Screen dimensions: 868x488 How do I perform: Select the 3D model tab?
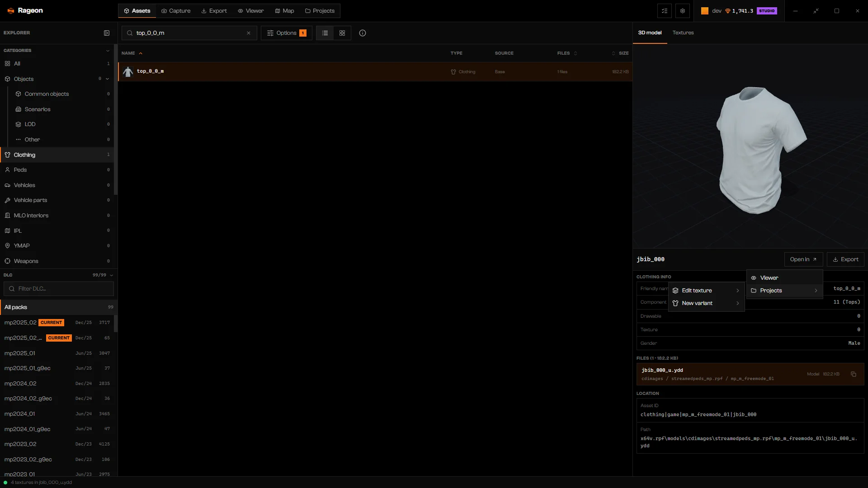pos(650,33)
